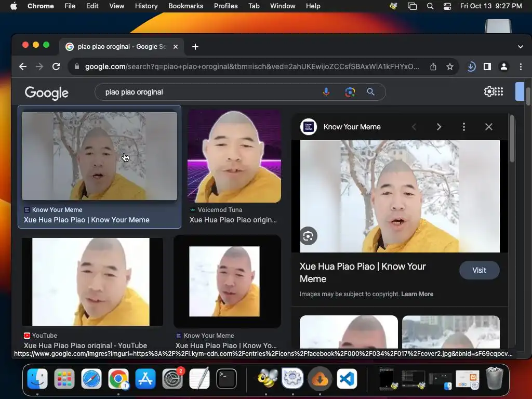Image resolution: width=532 pixels, height=399 pixels.
Task: Open Google quick settings gear
Action: pos(488,91)
